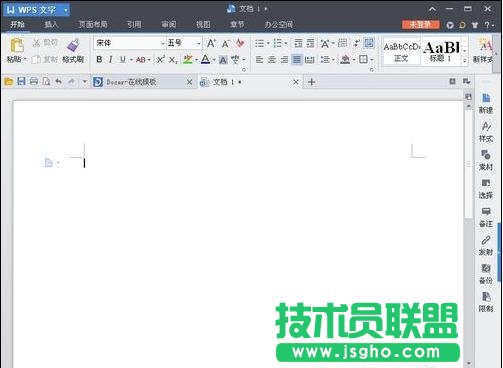Toggle italic formatting
The image size is (503, 368).
coord(110,60)
